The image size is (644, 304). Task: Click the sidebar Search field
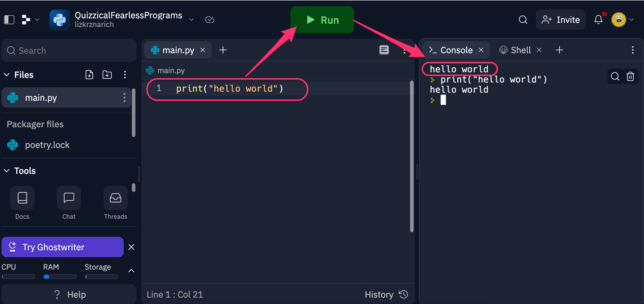click(x=69, y=51)
